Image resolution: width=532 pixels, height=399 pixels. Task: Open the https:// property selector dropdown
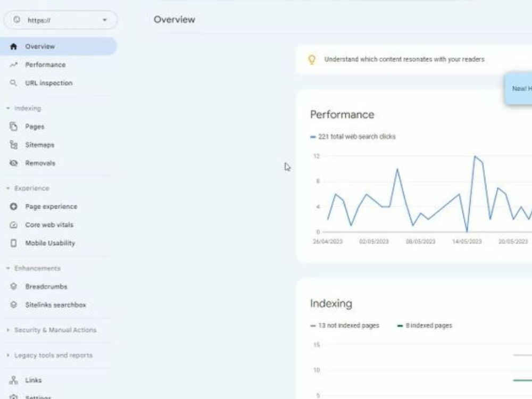(x=61, y=20)
